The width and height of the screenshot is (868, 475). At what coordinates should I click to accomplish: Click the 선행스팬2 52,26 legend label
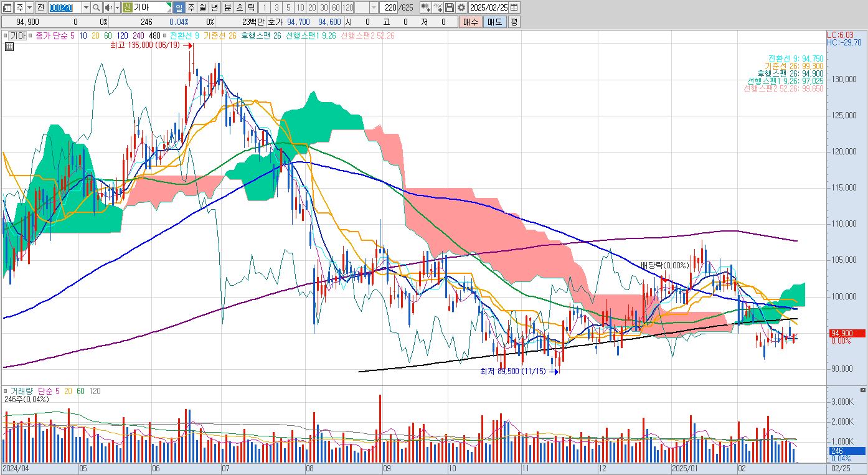[367, 36]
